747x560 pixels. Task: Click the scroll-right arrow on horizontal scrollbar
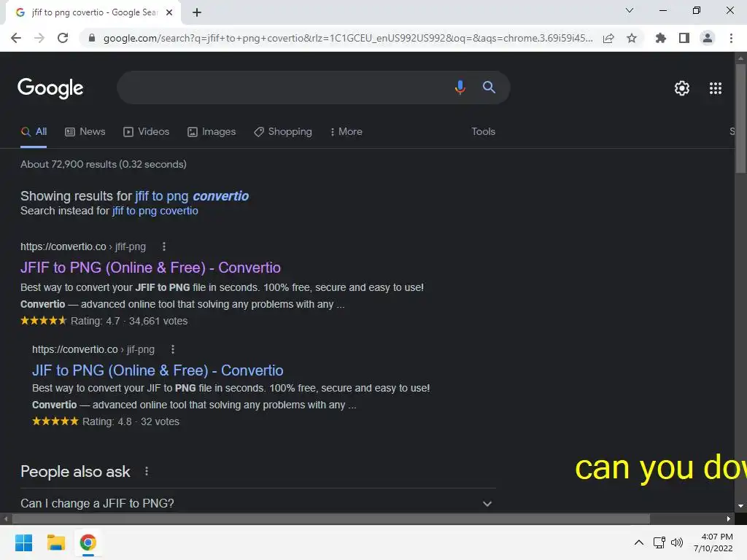(729, 519)
